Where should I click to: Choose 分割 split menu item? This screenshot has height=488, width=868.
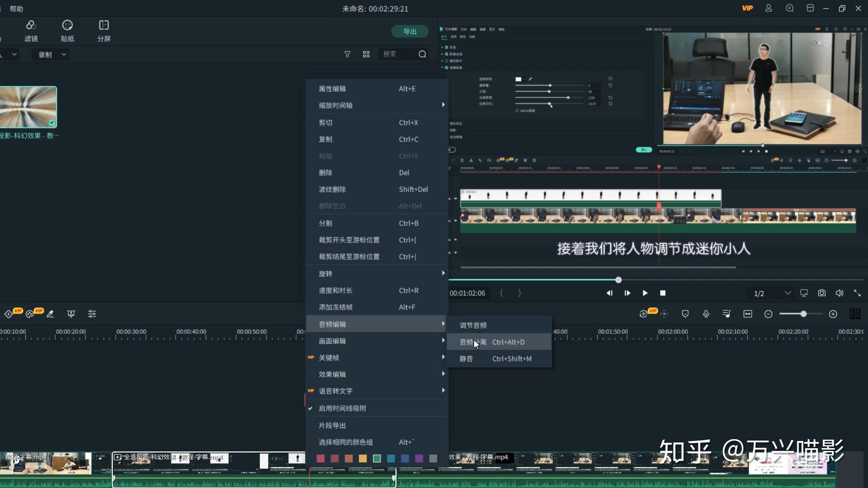(x=377, y=223)
